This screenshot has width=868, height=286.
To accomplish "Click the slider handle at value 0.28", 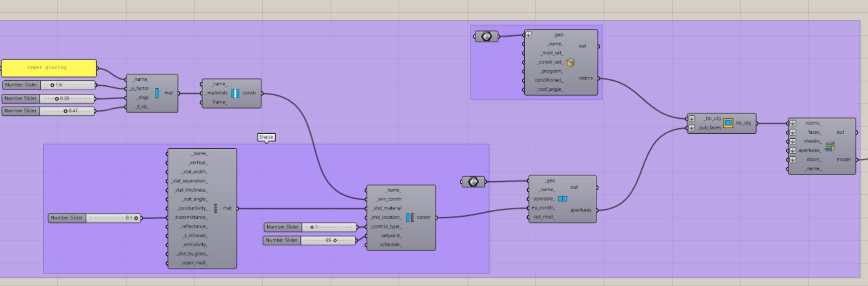I will [x=56, y=99].
